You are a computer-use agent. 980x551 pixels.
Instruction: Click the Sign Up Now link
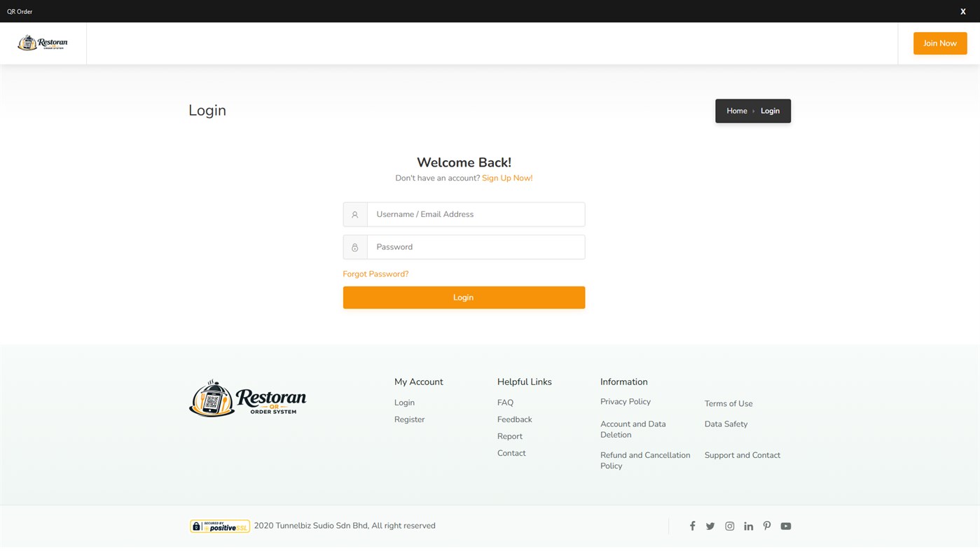tap(507, 179)
